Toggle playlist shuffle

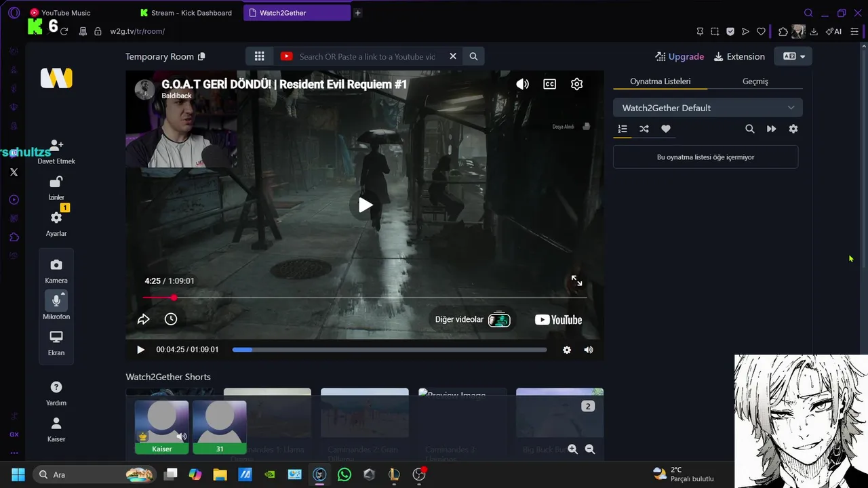644,129
